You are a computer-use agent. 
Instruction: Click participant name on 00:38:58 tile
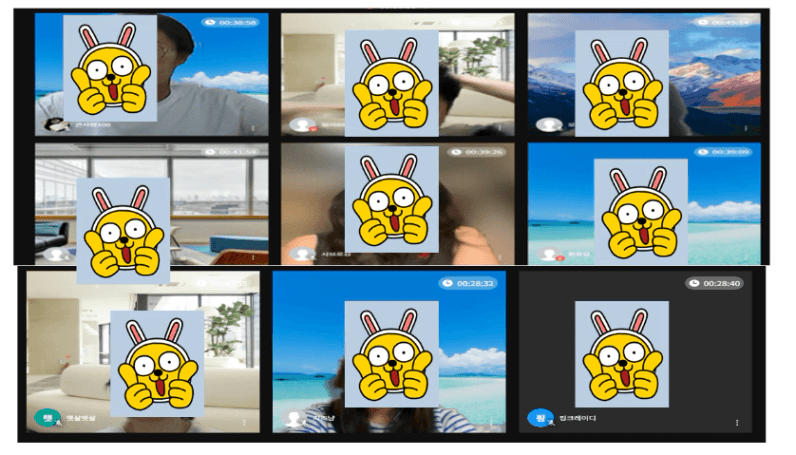coord(92,124)
